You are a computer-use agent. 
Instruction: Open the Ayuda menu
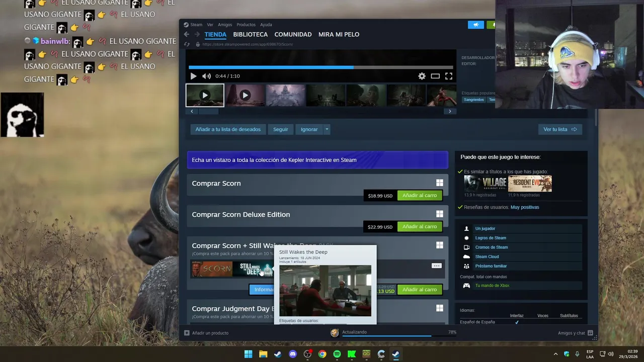coord(266,25)
